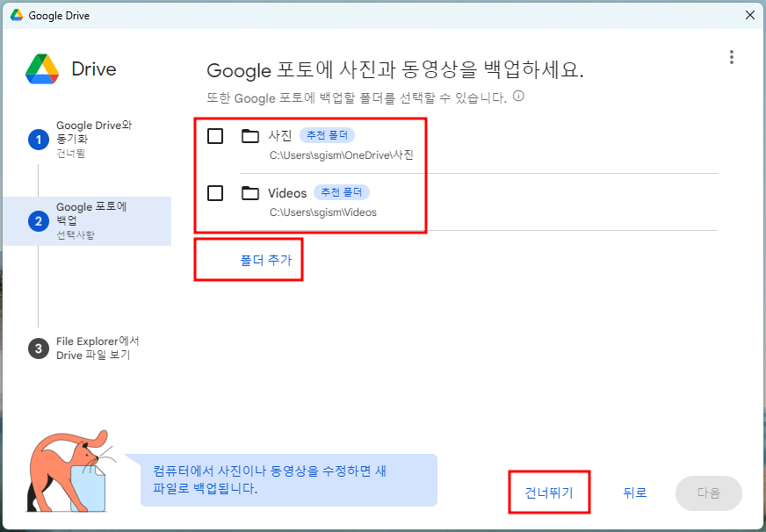Click the 사진 folder name
This screenshot has width=766, height=532.
(280, 136)
